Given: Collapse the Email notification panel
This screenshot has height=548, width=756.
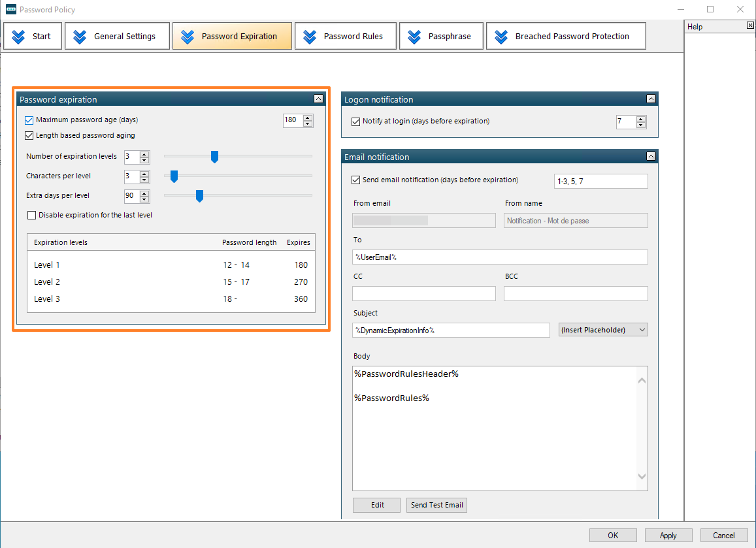Looking at the screenshot, I should coord(651,157).
